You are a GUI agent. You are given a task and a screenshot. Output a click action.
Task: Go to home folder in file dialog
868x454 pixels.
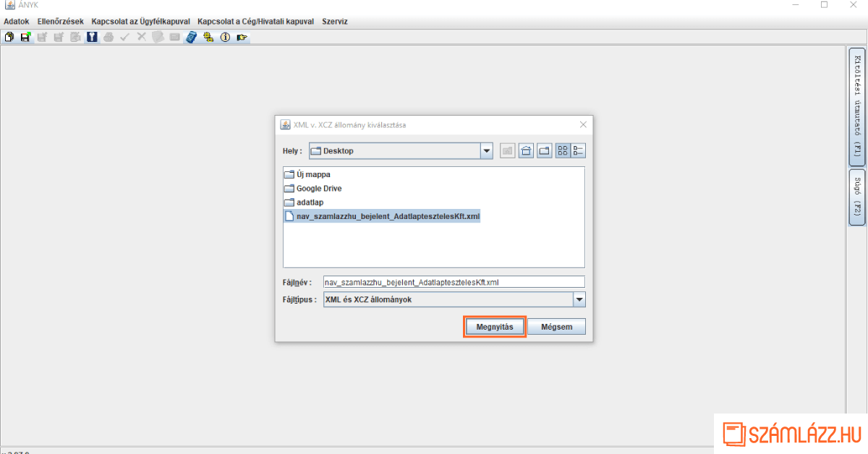click(526, 151)
